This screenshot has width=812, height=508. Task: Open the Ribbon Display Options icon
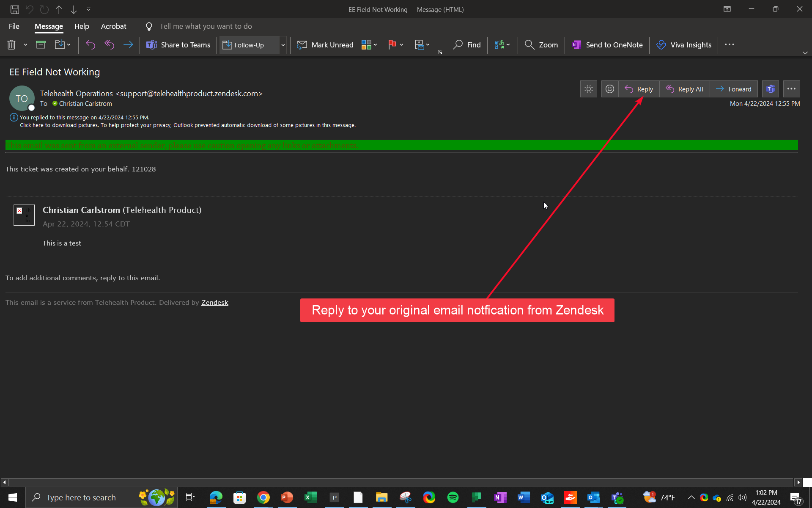tap(727, 9)
